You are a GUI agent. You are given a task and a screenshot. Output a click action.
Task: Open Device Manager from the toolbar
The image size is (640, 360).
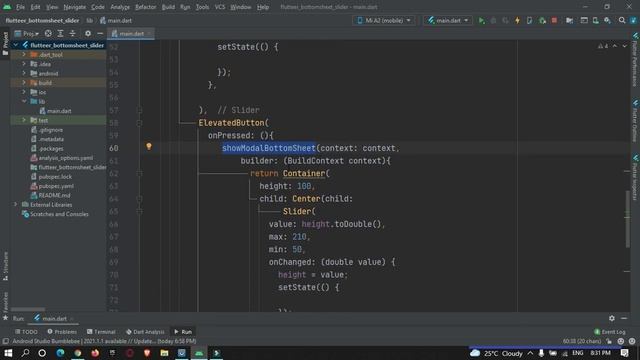[596, 20]
